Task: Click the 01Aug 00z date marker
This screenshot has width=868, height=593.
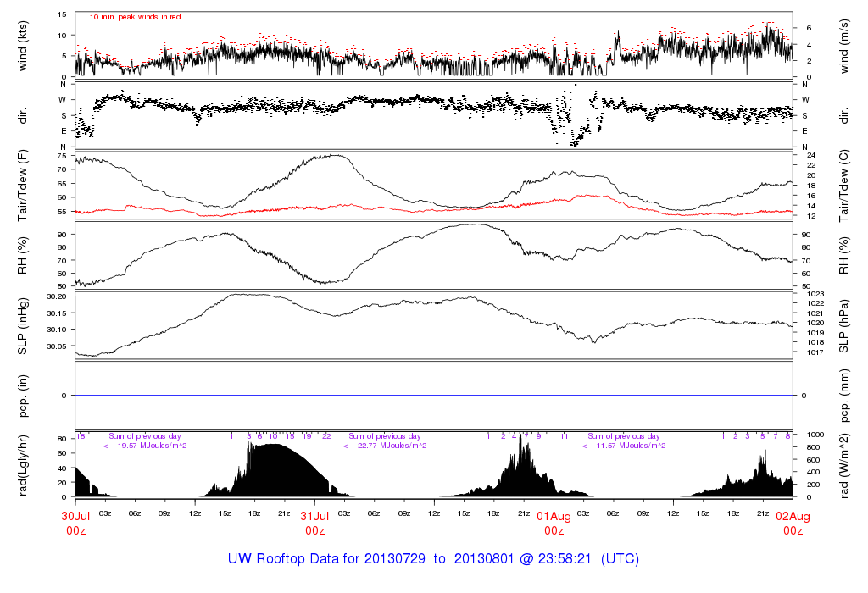Action: (554, 523)
